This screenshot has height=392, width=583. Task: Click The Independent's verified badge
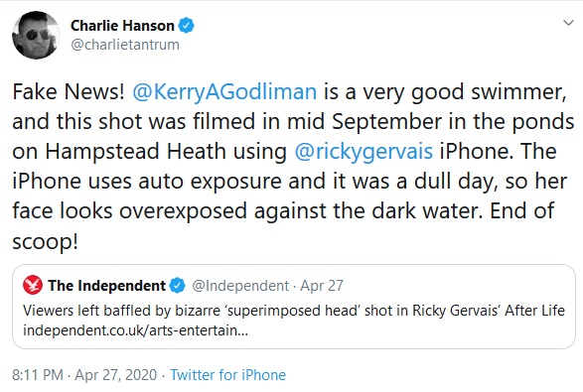[x=178, y=286]
